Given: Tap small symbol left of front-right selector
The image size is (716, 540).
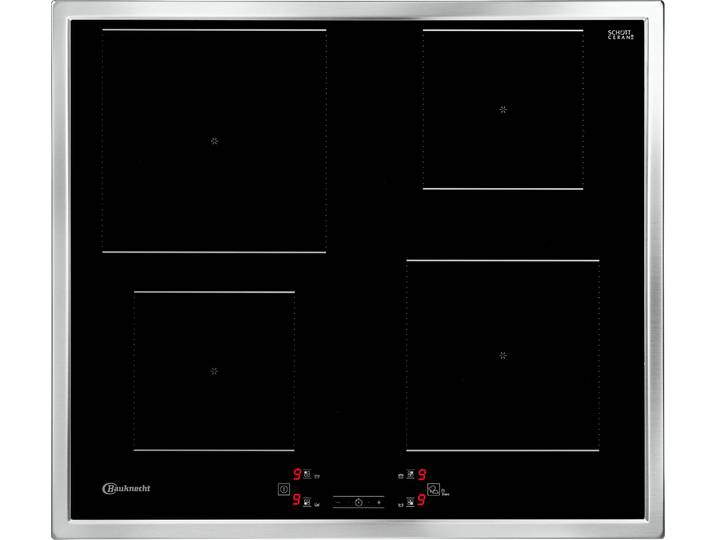Looking at the screenshot, I should [401, 504].
